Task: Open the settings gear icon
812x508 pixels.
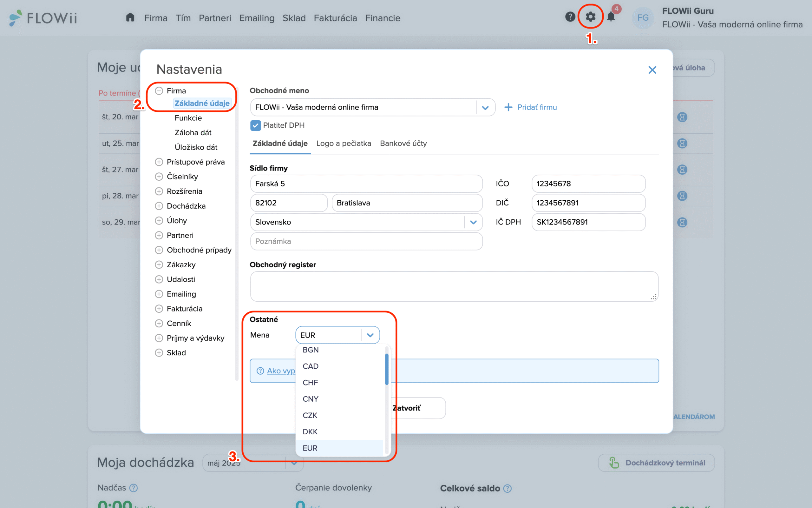Action: coord(591,17)
